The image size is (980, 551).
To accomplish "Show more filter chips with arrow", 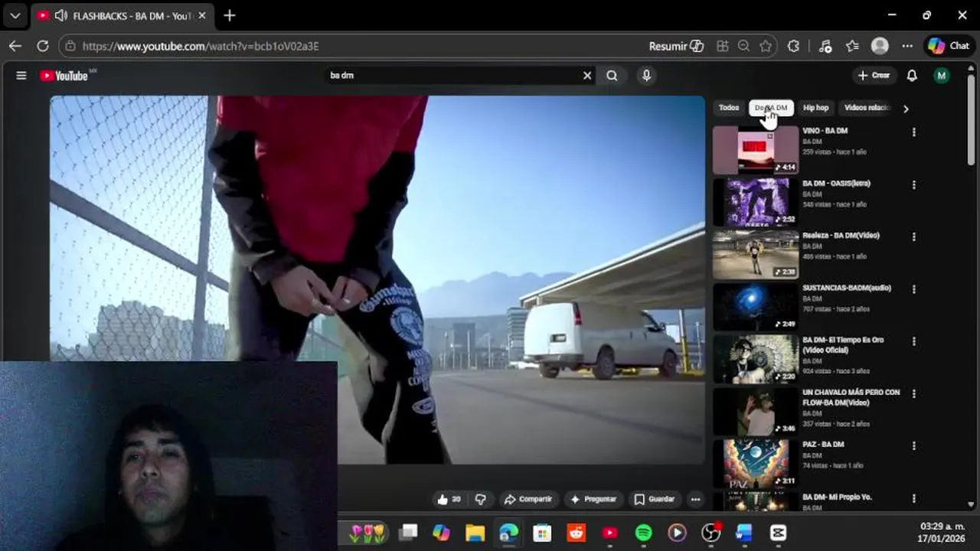I will [906, 109].
